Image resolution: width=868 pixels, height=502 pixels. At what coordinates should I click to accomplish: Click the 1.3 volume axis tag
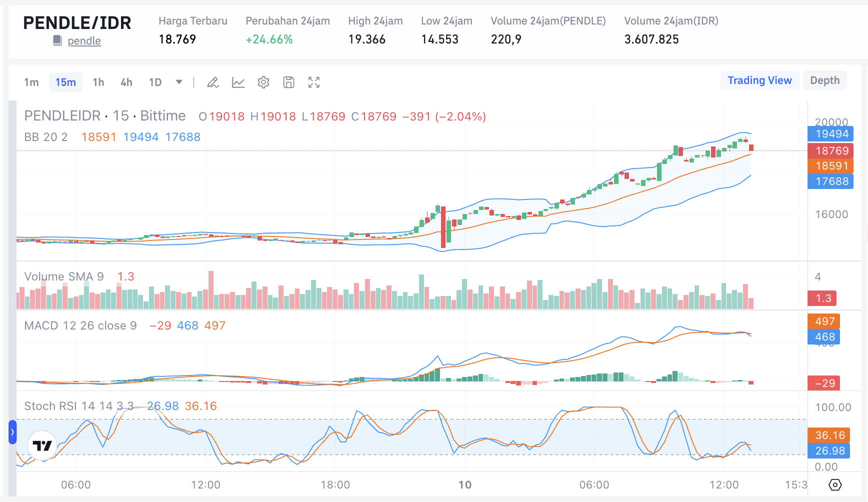(822, 298)
